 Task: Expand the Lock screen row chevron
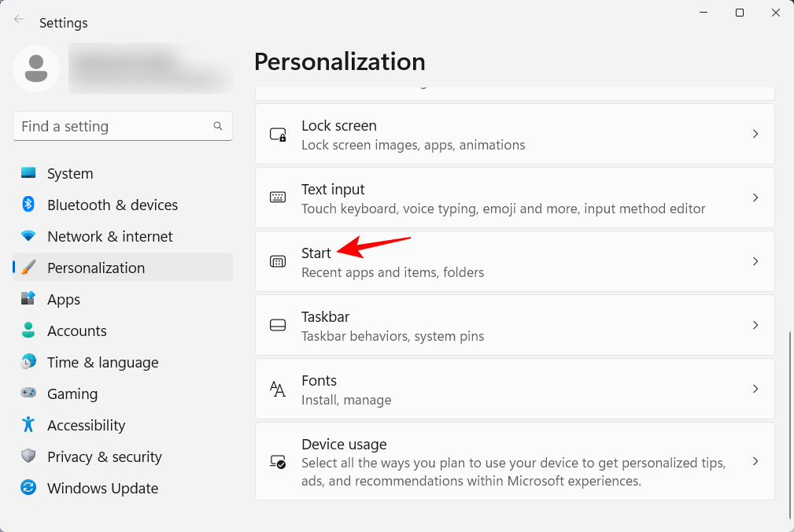point(755,134)
